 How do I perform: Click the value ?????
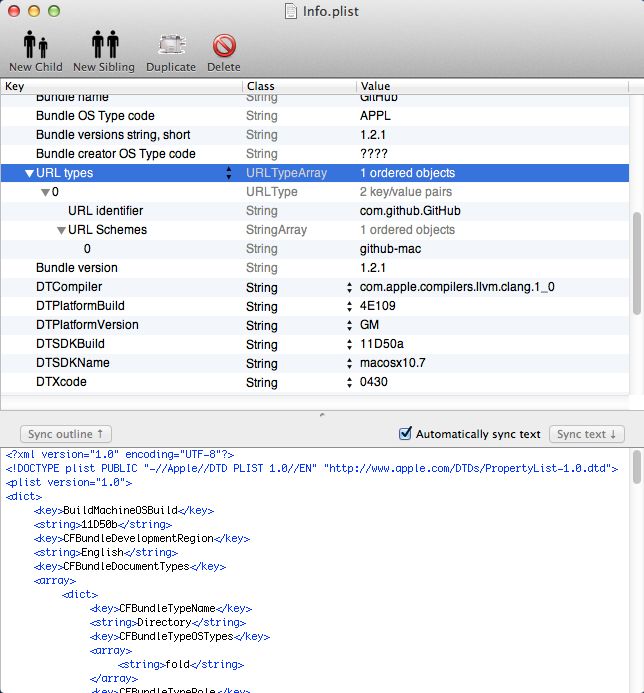(x=373, y=154)
